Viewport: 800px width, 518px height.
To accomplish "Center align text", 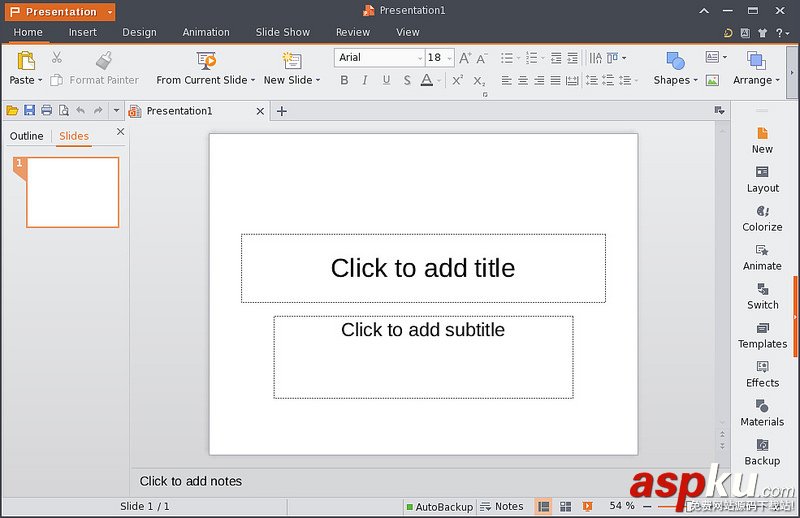I will tap(523, 80).
